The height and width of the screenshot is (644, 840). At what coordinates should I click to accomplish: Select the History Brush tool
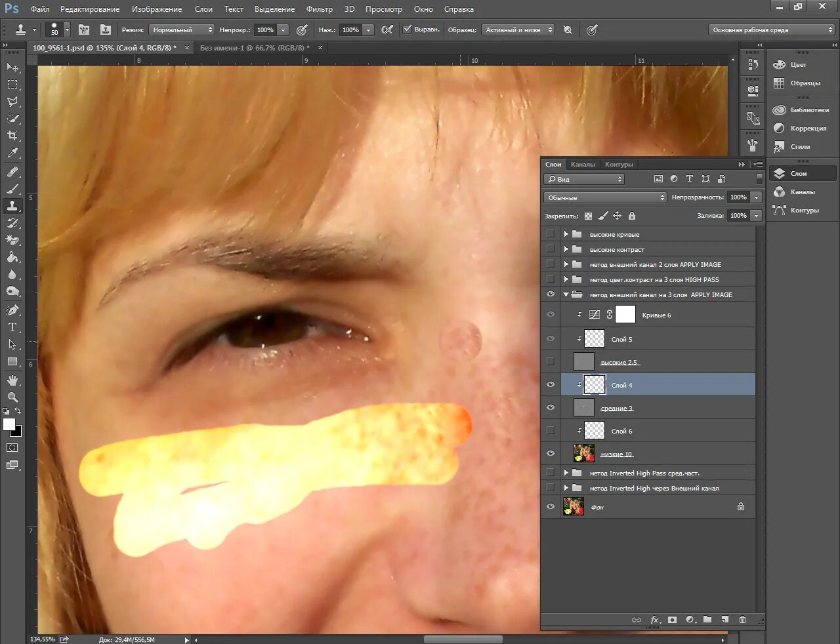click(12, 223)
